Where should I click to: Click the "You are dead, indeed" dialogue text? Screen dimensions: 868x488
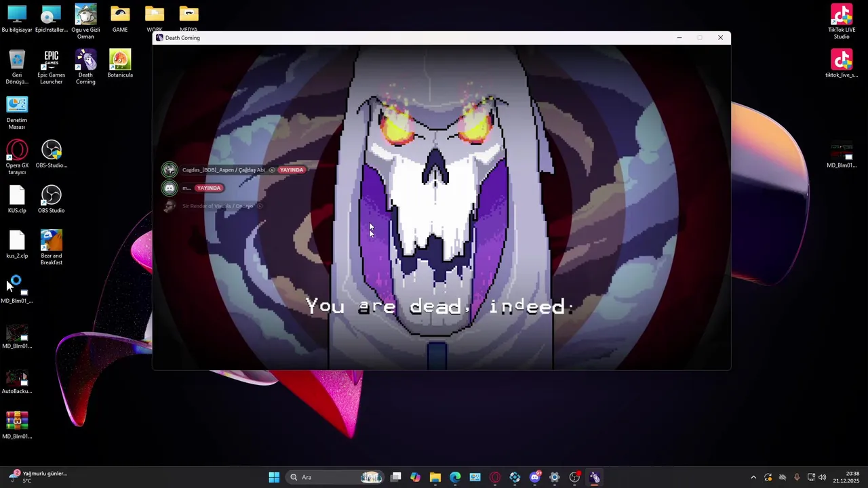[439, 306]
